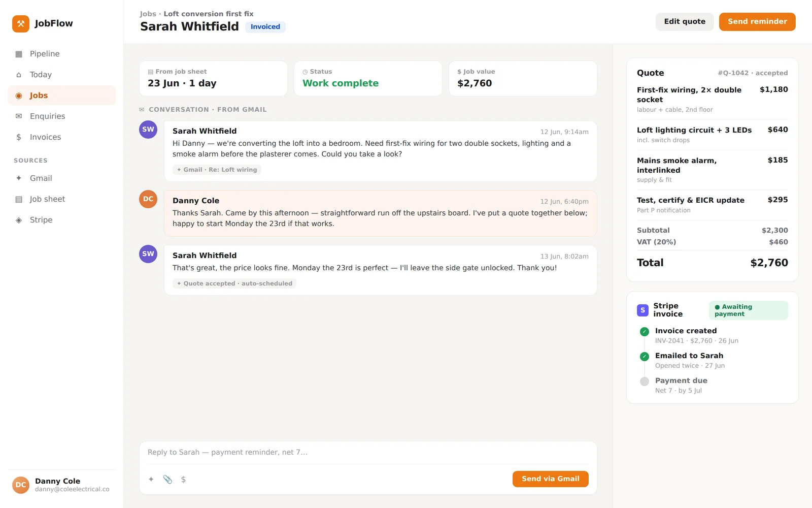Image resolution: width=812 pixels, height=508 pixels.
Task: Click the From job sheet date card
Action: tap(213, 78)
